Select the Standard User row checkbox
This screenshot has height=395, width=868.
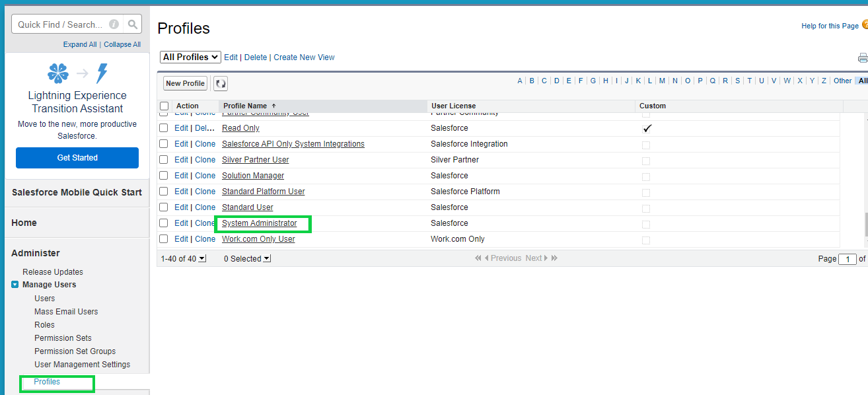point(164,207)
